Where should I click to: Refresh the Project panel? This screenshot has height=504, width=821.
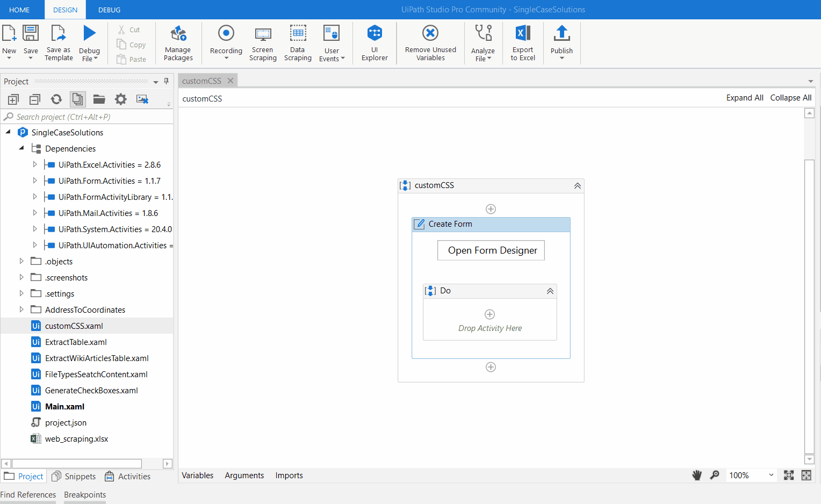tap(56, 99)
